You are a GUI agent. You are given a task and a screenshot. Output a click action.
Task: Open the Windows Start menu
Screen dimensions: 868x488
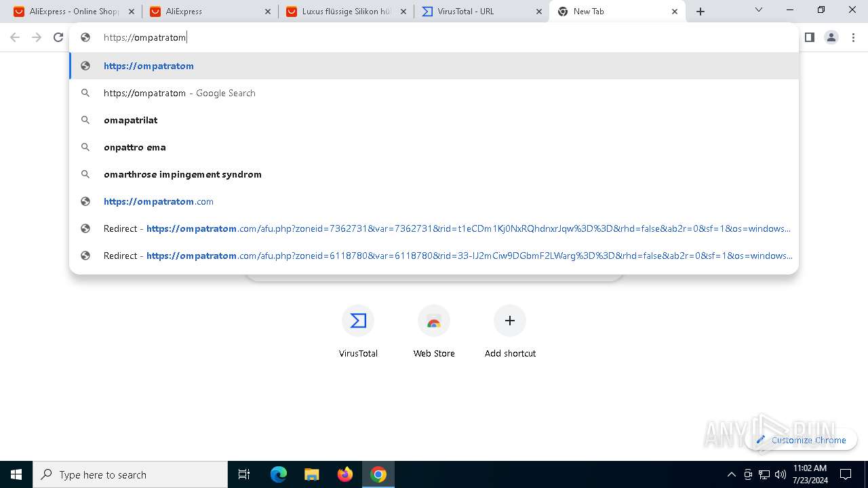[16, 474]
